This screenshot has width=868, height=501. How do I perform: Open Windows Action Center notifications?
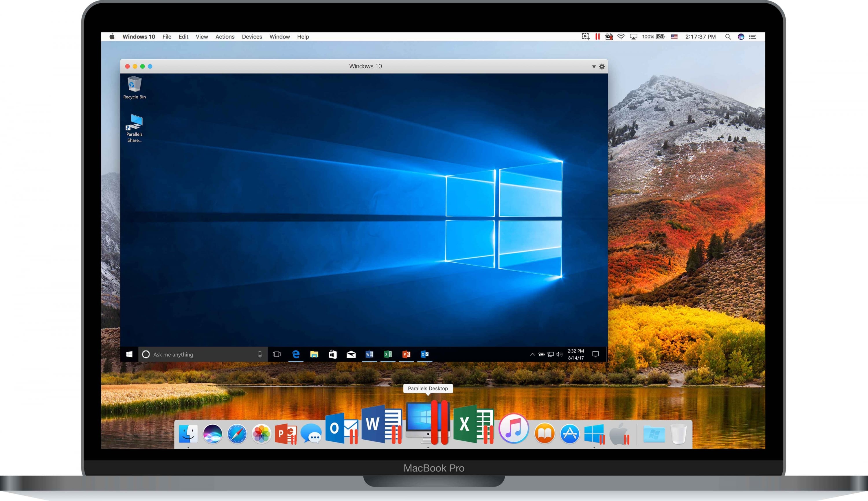coord(595,354)
